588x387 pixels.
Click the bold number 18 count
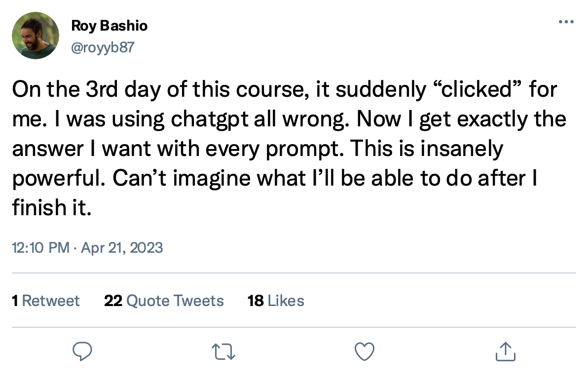pos(256,301)
